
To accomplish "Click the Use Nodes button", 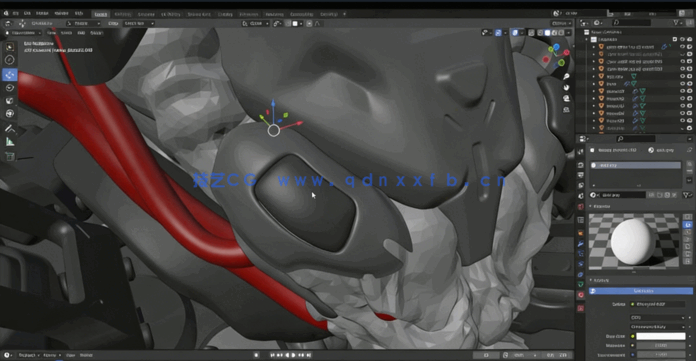I will [x=641, y=291].
